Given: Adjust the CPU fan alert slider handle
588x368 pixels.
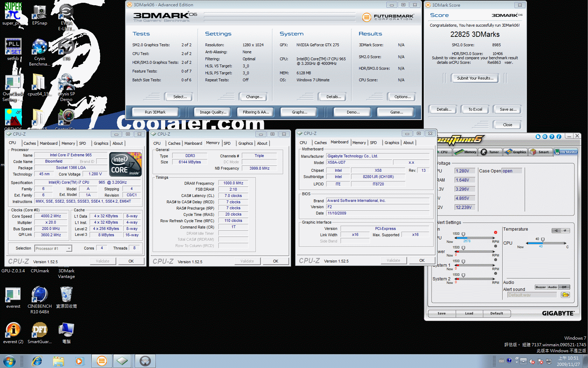Looking at the screenshot, I should pos(463,234).
